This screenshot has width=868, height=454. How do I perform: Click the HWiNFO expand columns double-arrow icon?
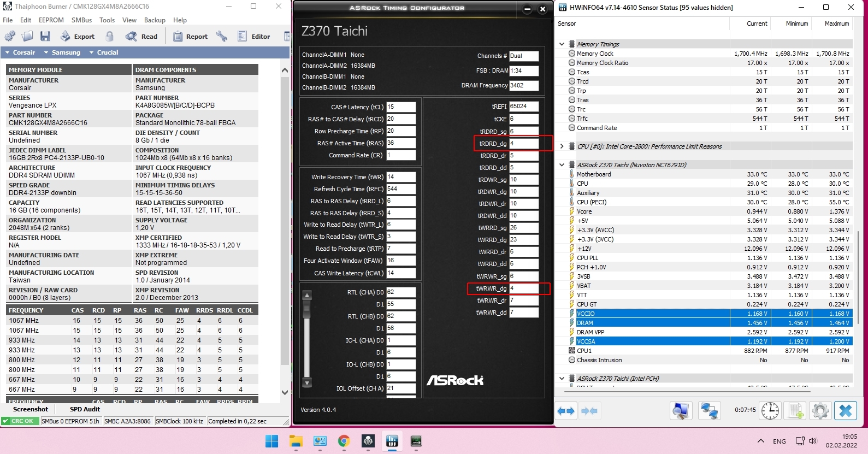pos(566,411)
